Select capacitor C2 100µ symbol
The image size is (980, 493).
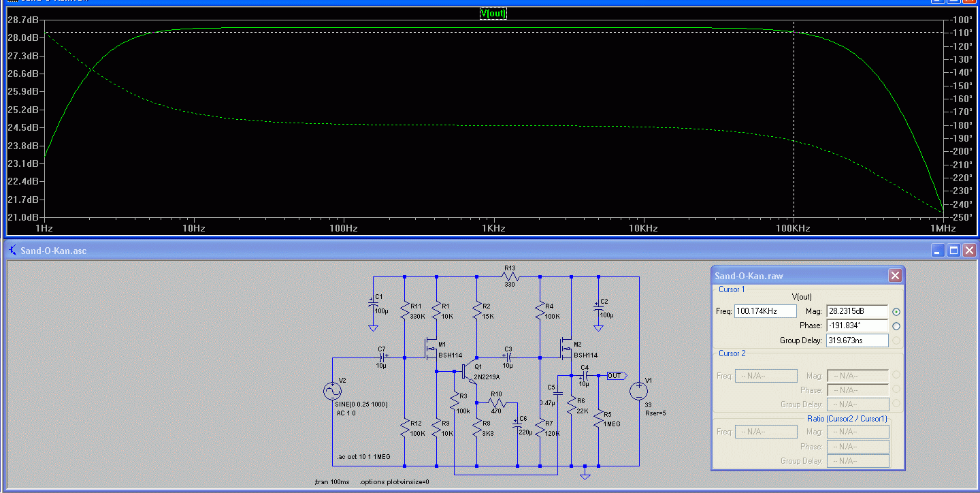coord(598,306)
